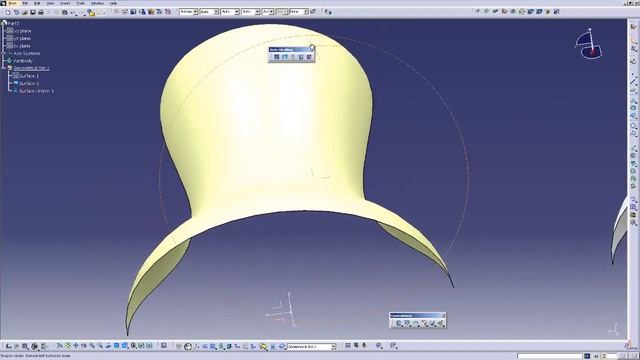This screenshot has height=360, width=640.
Task: Click the Zoom In magnifier icon
Action: pos(92,346)
